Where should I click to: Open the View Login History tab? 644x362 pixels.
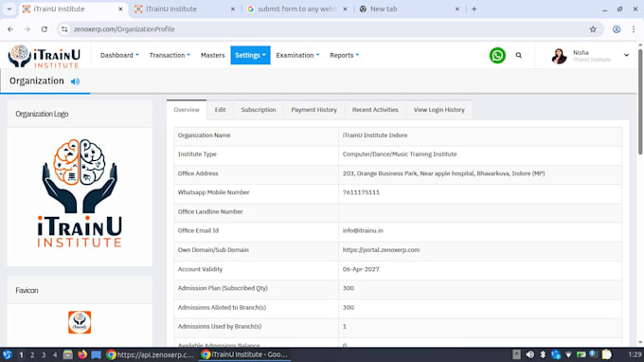439,110
